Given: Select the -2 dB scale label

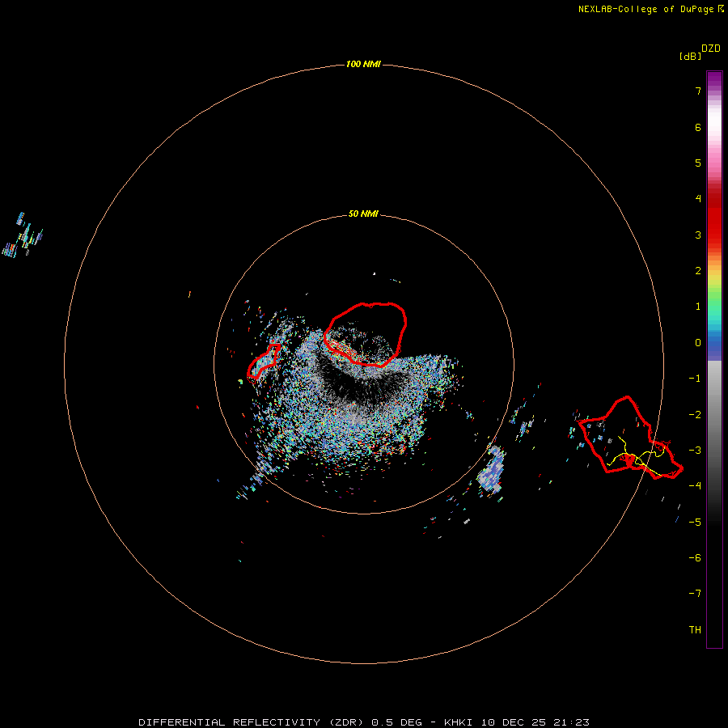Looking at the screenshot, I should (695, 415).
